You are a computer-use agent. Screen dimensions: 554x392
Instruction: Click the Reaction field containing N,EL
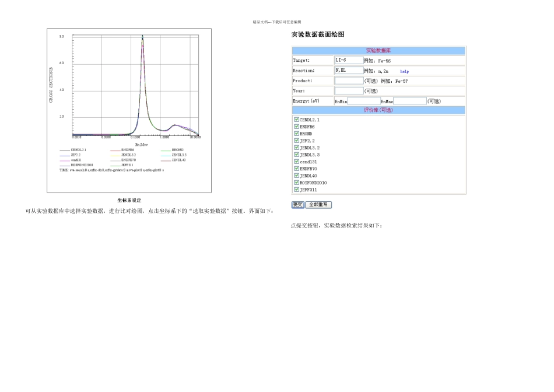tap(349, 71)
